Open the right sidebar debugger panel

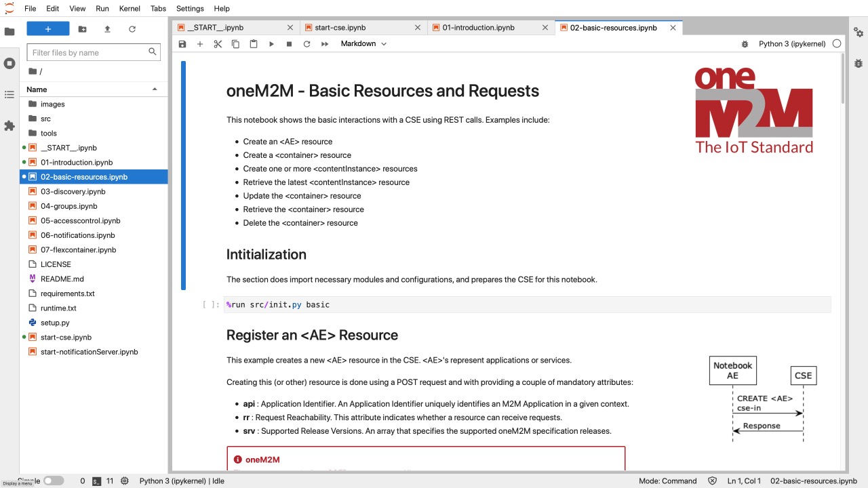point(859,63)
